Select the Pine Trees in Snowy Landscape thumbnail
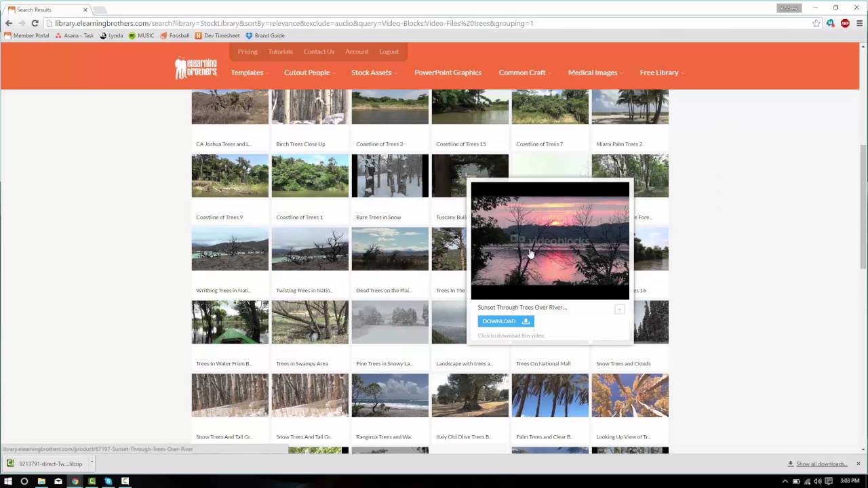This screenshot has height=488, width=868. tap(390, 322)
